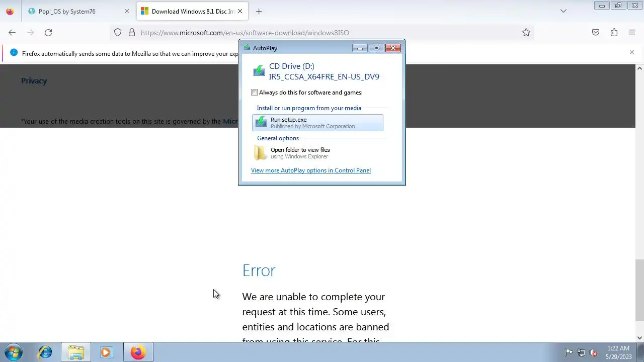This screenshot has width=644, height=362.
Task: Close the Pop!_OS by System76 tab
Action: click(127, 11)
